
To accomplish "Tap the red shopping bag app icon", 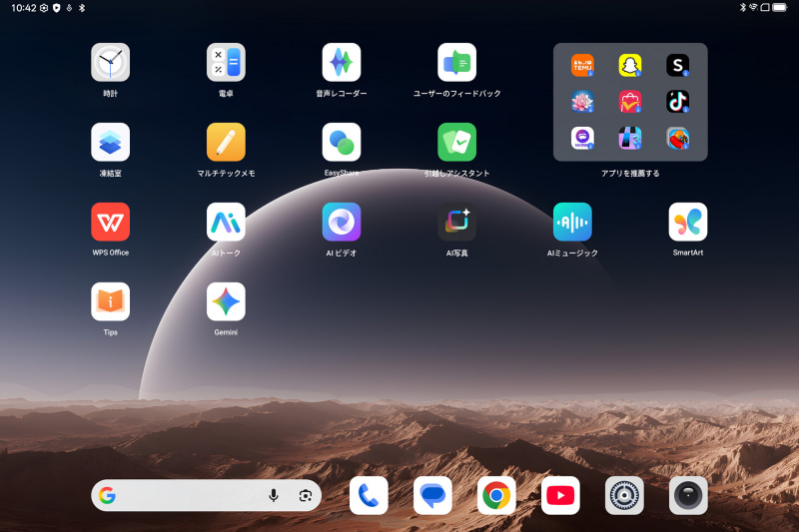I will pyautogui.click(x=630, y=102).
